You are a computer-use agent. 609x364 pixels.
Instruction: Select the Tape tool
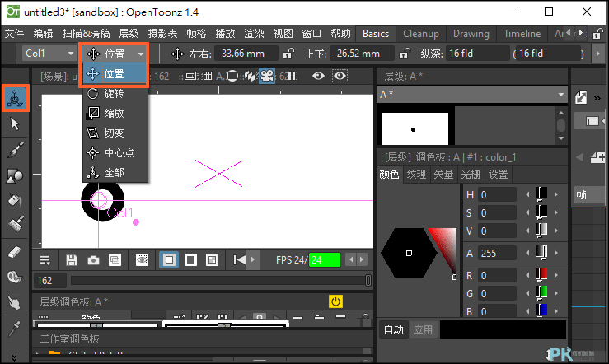pyautogui.click(x=15, y=277)
